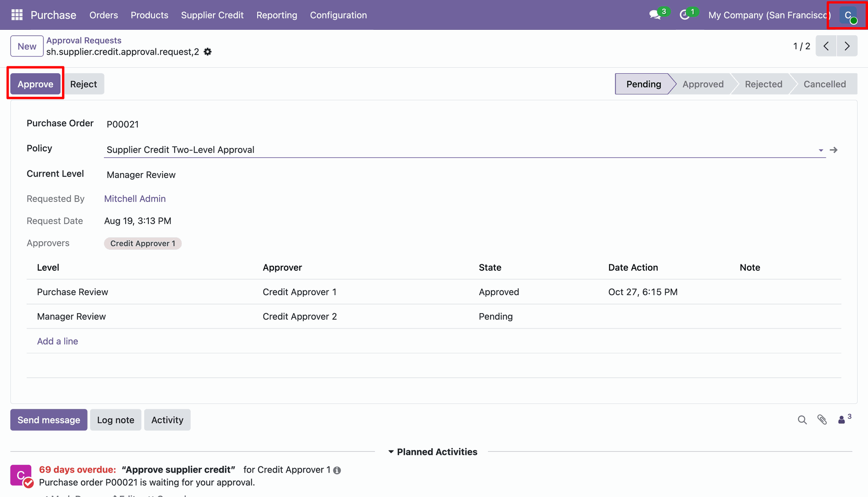This screenshot has width=868, height=497.
Task: Open the user avatar menu in top bar
Action: tap(848, 15)
